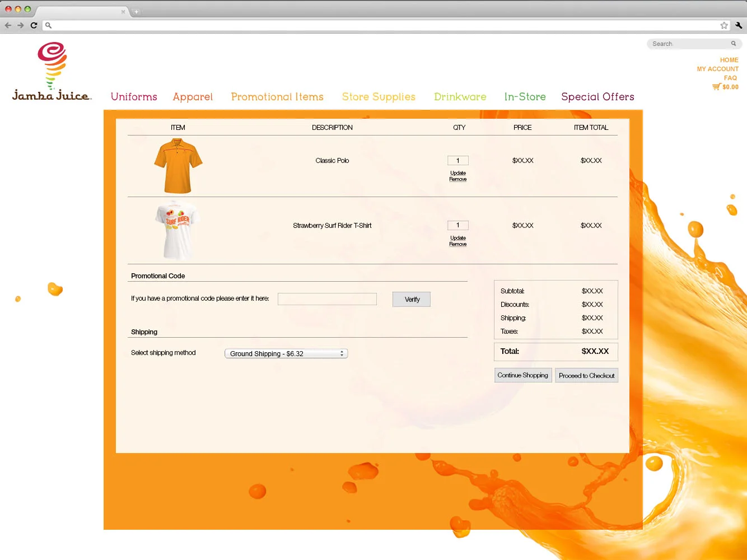This screenshot has width=747, height=560.
Task: Click the browser back arrow
Action: (x=8, y=25)
